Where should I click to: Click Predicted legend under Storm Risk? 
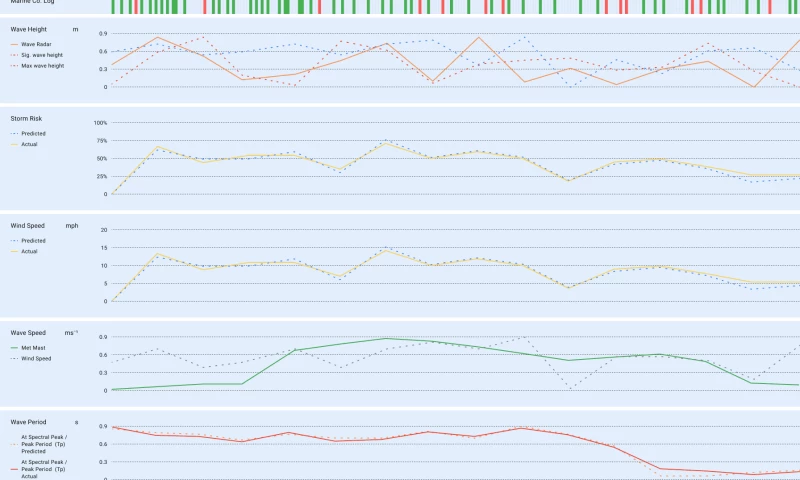pyautogui.click(x=33, y=133)
